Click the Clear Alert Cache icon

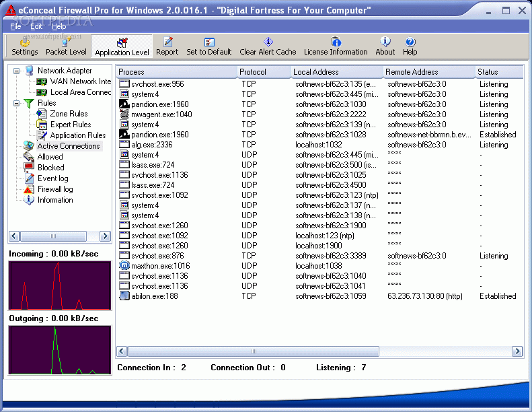point(268,42)
